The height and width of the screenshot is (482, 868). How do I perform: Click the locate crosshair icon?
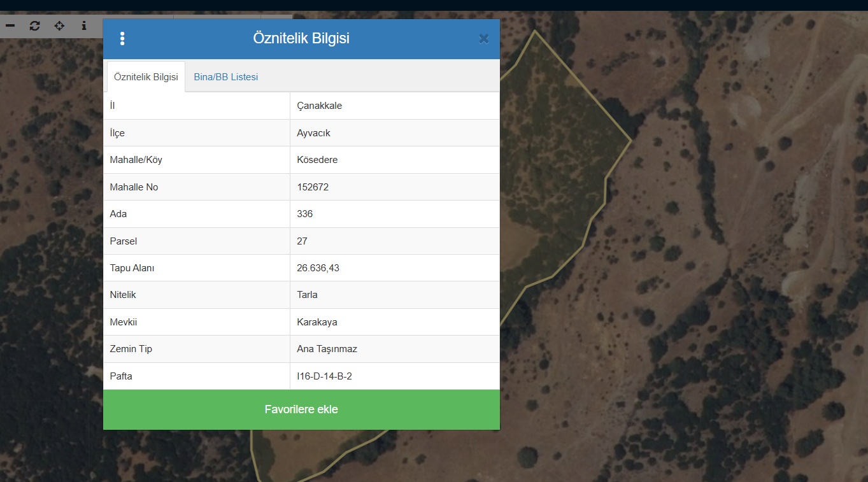pyautogui.click(x=59, y=25)
